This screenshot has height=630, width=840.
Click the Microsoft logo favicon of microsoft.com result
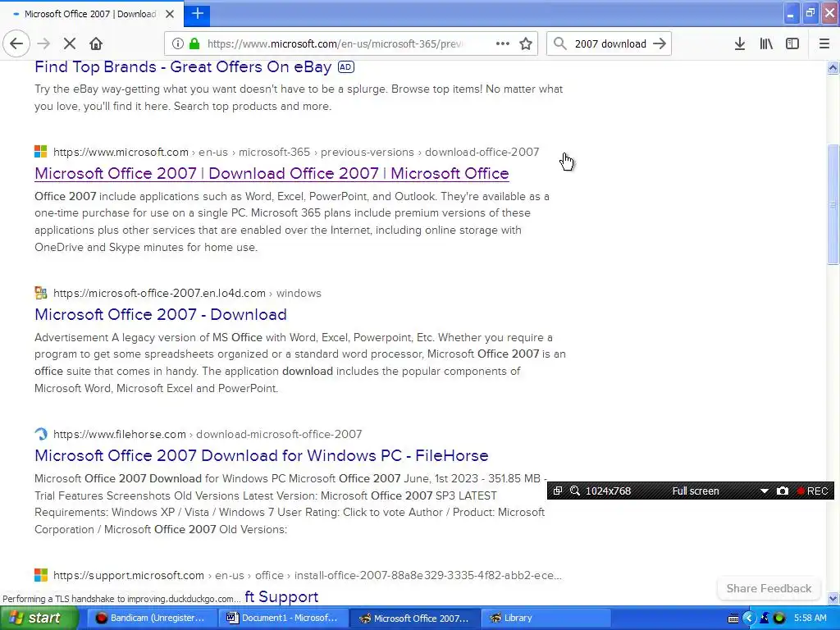pos(41,152)
